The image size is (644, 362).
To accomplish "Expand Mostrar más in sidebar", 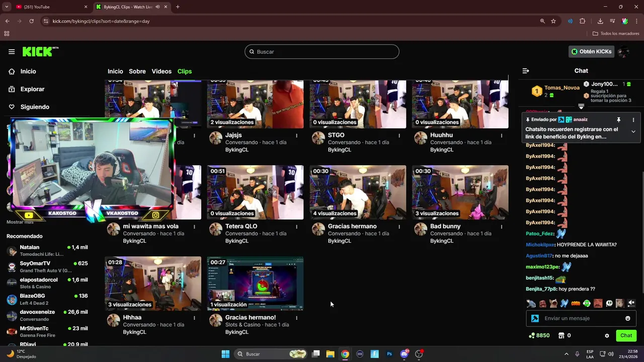I will (x=20, y=222).
